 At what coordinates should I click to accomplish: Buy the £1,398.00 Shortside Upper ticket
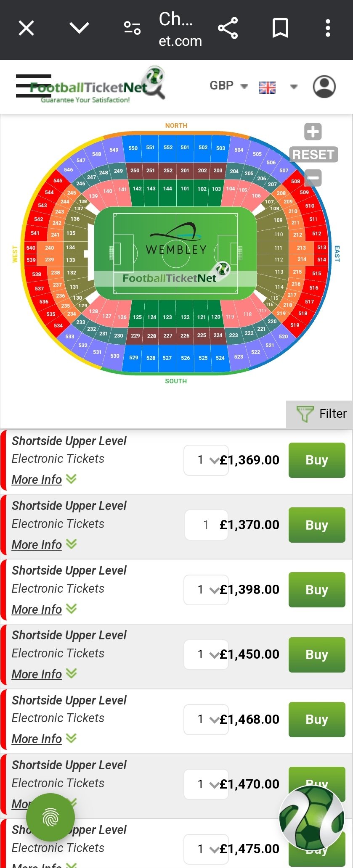click(x=317, y=590)
